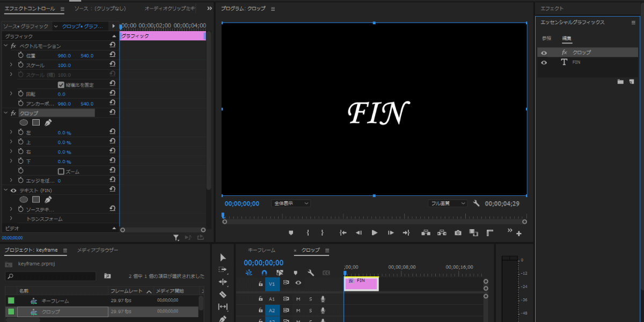The width and height of the screenshot is (644, 322).
Task: Toggle クロップ effect fx switch
Action: 13,113
